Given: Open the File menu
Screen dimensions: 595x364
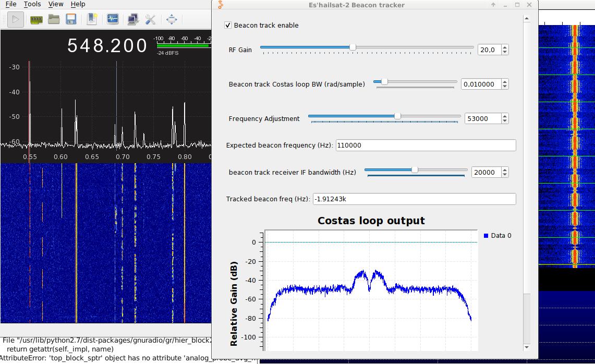Looking at the screenshot, I should point(11,4).
